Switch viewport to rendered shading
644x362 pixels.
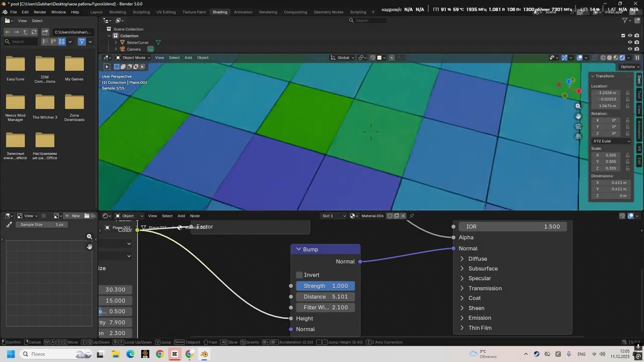(622, 58)
